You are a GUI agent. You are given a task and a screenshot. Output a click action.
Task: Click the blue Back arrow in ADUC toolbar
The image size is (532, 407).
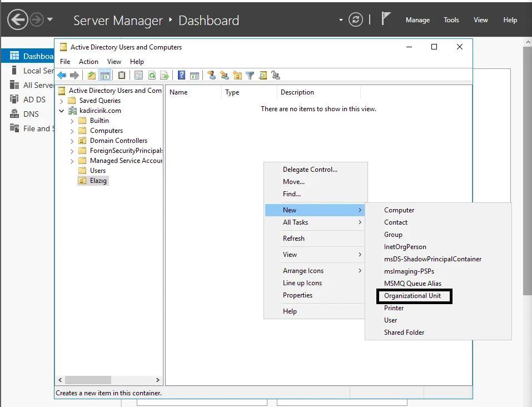click(x=62, y=76)
